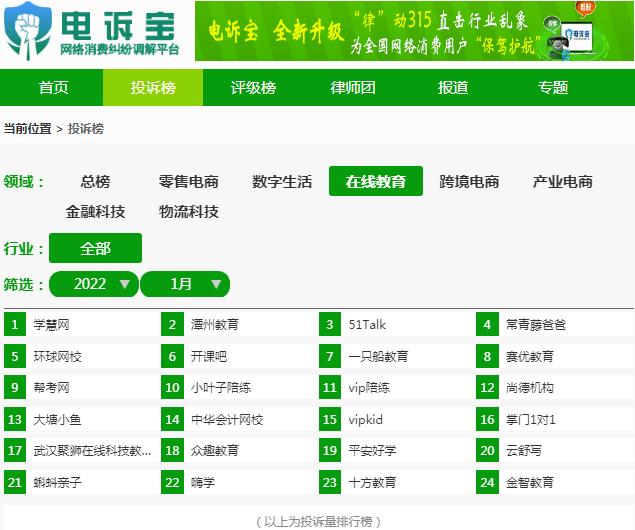Select the 金融科技 domain filter
635x530 pixels.
[x=96, y=211]
